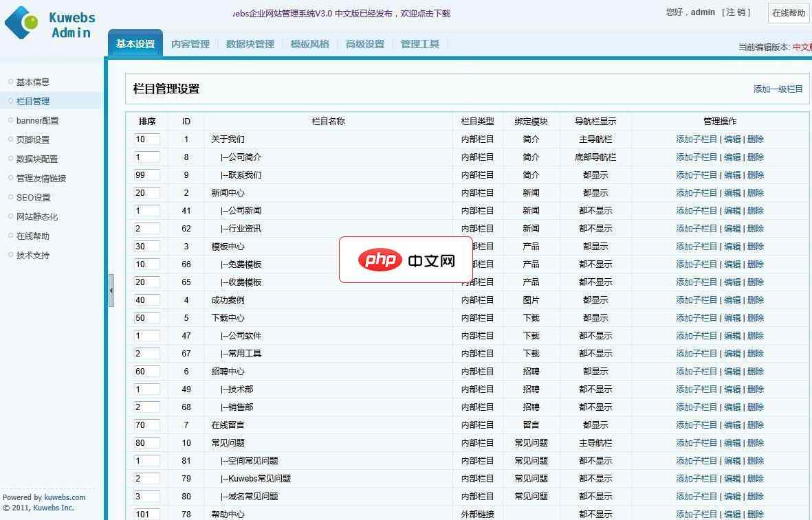
Task: Click the sort input field for 关于我们
Action: coord(146,139)
